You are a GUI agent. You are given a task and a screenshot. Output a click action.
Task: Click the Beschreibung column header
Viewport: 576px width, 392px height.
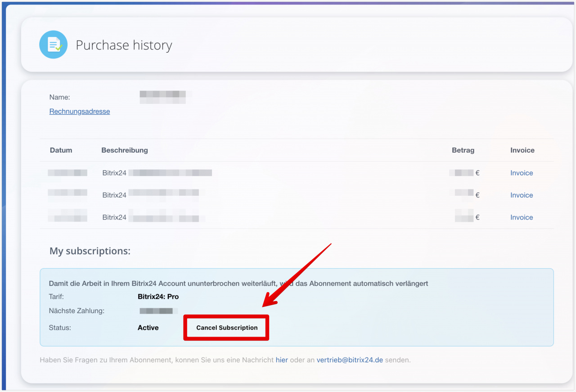[x=125, y=150]
